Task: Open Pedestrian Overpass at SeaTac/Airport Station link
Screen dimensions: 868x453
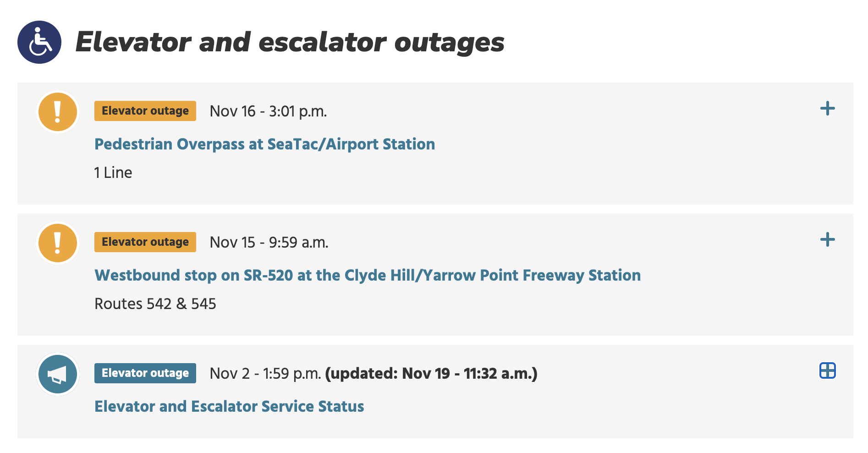Action: (264, 144)
